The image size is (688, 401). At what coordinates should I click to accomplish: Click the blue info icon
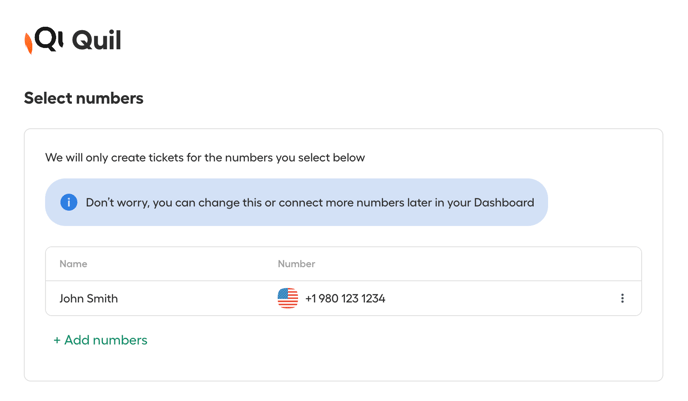(69, 202)
